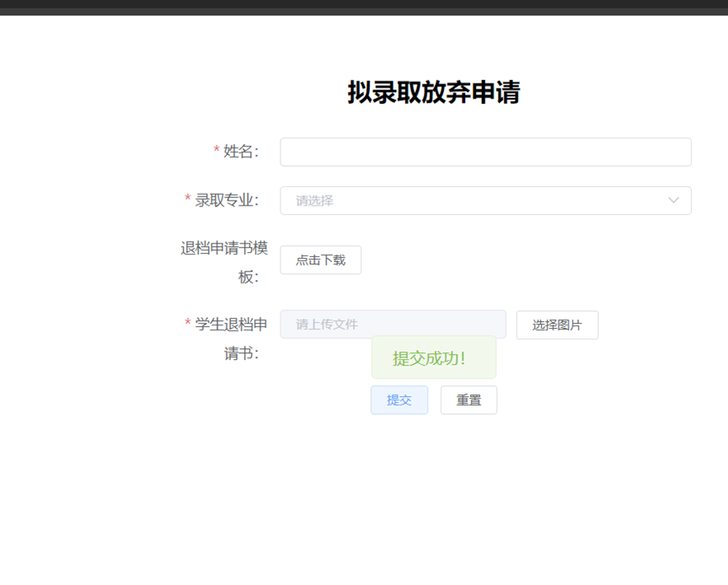Click the 姓名 field label

point(240,152)
